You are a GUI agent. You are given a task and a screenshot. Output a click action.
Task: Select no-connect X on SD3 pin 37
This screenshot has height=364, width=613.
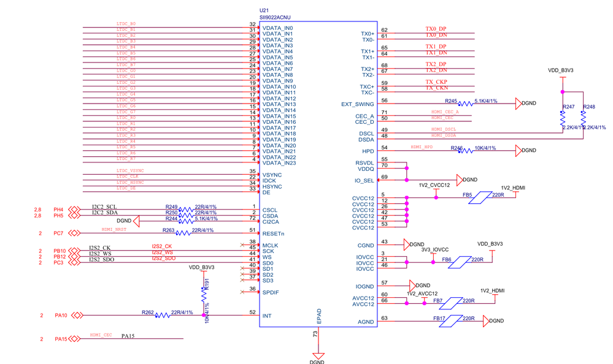point(242,280)
